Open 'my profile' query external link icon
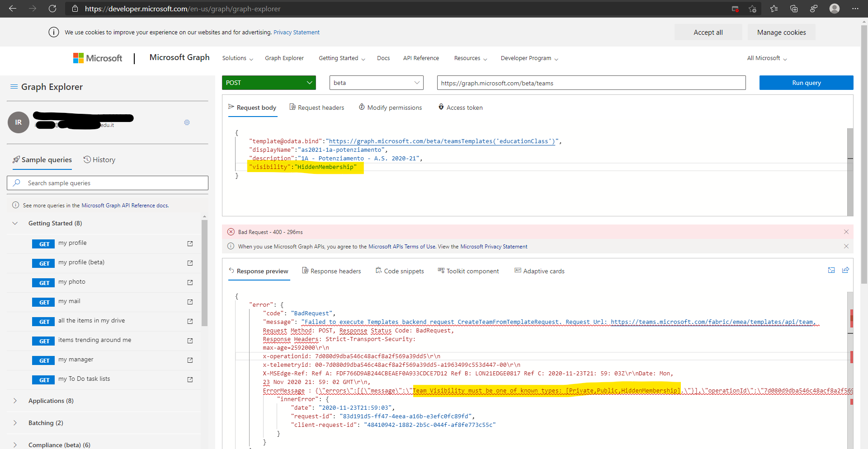Image resolution: width=868 pixels, height=449 pixels. point(190,243)
